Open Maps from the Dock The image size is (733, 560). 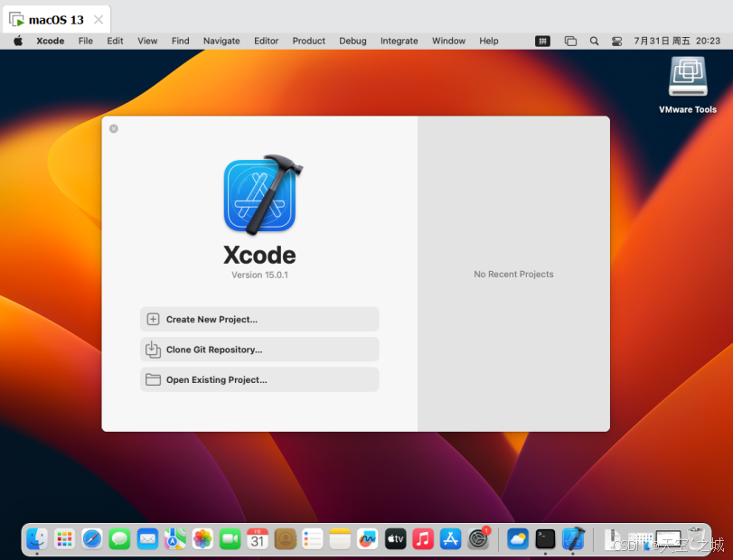point(174,539)
